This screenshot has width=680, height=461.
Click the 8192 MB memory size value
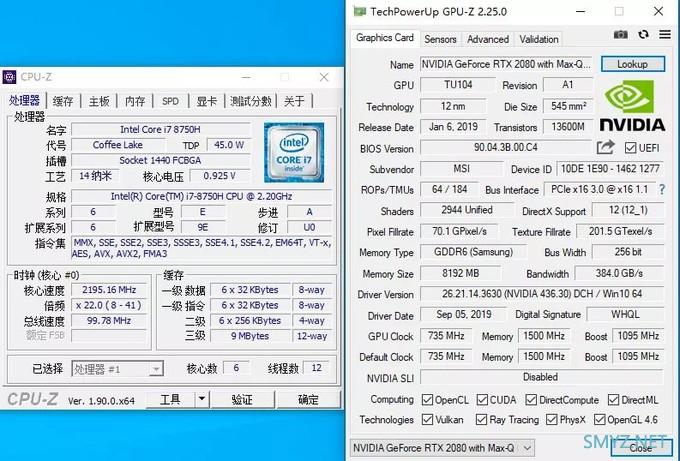click(461, 274)
